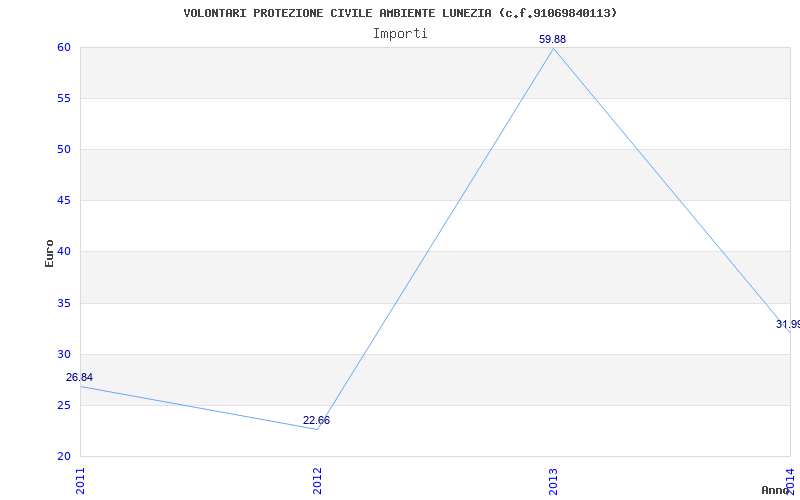Click the Euro axis title
Screen dimensions: 800x500
click(x=49, y=253)
